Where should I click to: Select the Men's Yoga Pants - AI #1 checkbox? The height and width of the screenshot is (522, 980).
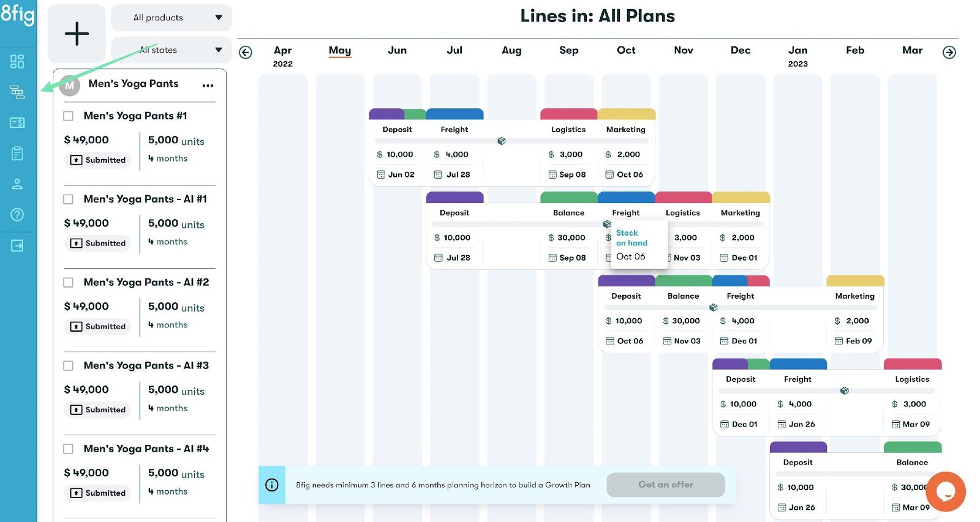(x=69, y=199)
